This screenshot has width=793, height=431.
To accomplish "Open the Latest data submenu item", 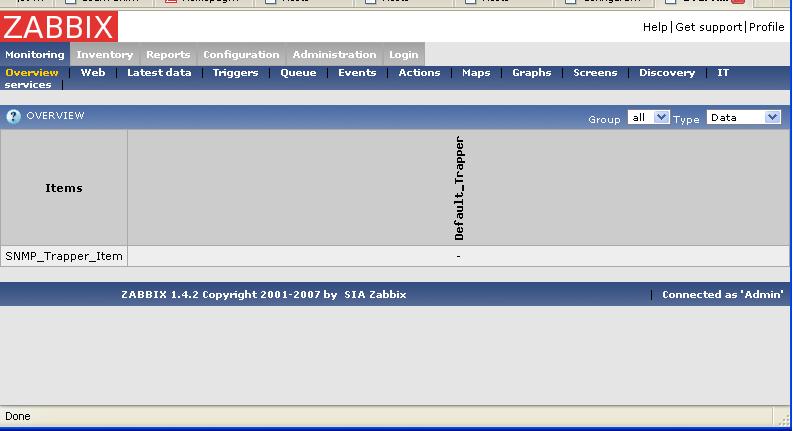I will (x=159, y=72).
